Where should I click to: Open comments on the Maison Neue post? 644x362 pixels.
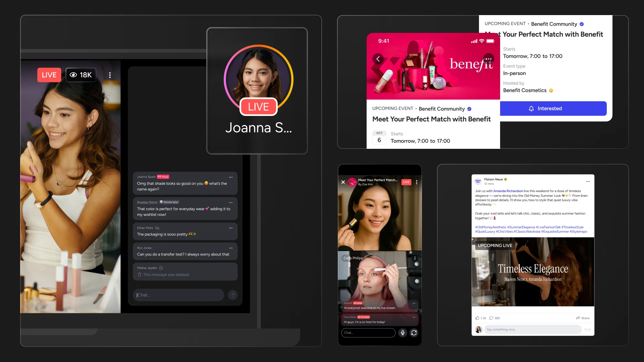[491, 318]
